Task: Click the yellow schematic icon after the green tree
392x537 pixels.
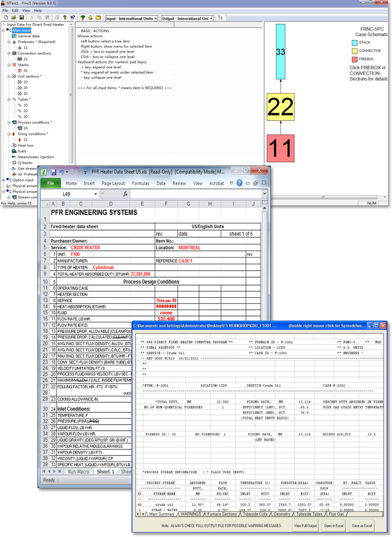Action: (90, 18)
